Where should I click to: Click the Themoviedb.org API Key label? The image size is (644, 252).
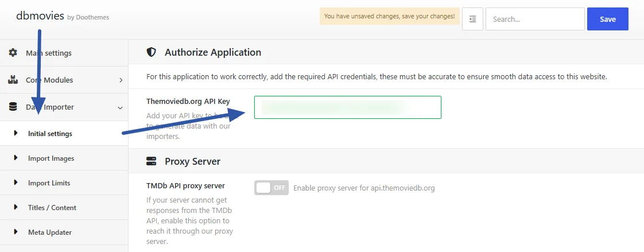click(x=188, y=101)
